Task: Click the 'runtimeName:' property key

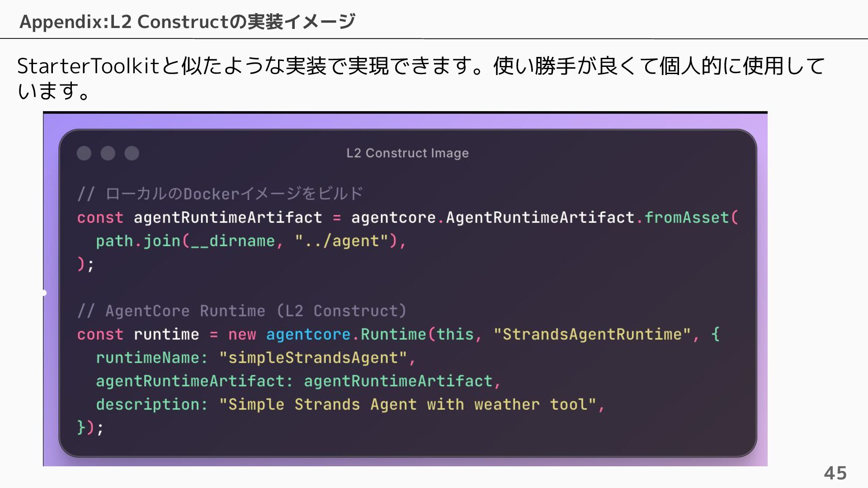Action: (x=152, y=358)
